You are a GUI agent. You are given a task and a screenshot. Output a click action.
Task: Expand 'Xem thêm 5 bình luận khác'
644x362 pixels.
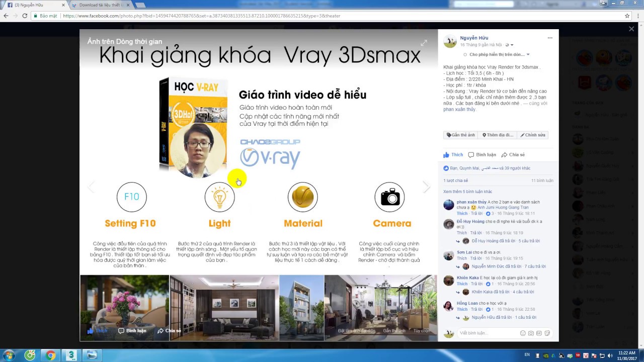click(x=467, y=192)
